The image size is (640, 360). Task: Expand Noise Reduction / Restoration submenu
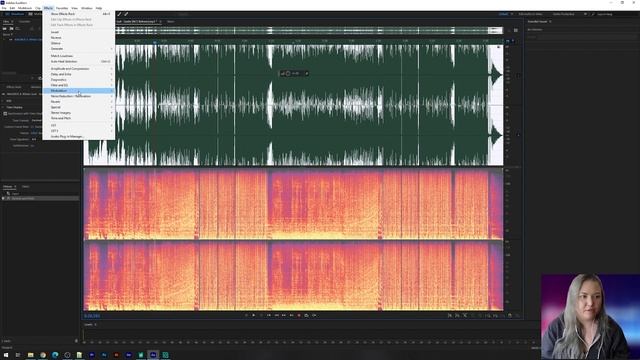coord(78,96)
